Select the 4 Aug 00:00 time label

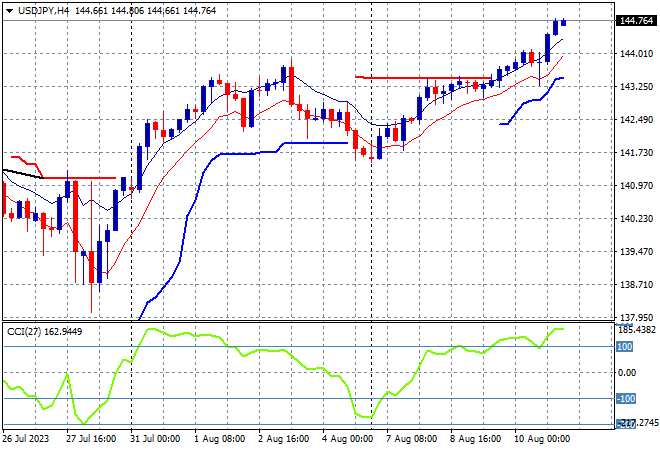coord(348,439)
